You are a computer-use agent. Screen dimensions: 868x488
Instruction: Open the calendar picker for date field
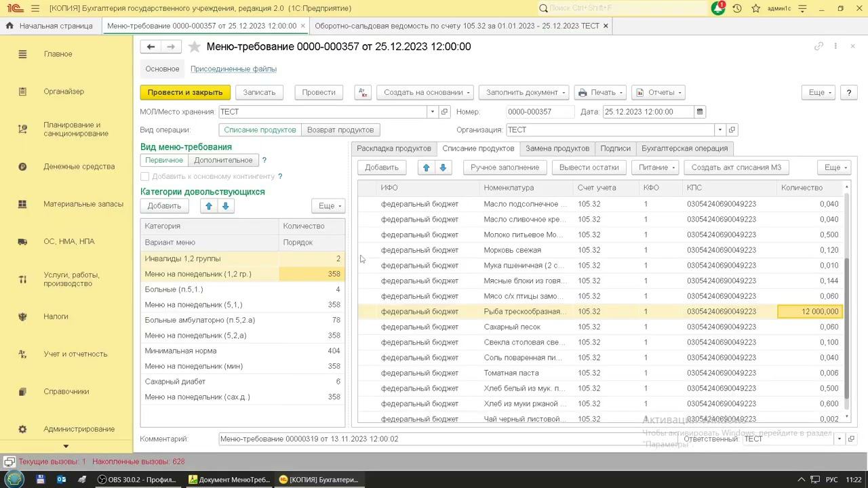click(x=700, y=112)
